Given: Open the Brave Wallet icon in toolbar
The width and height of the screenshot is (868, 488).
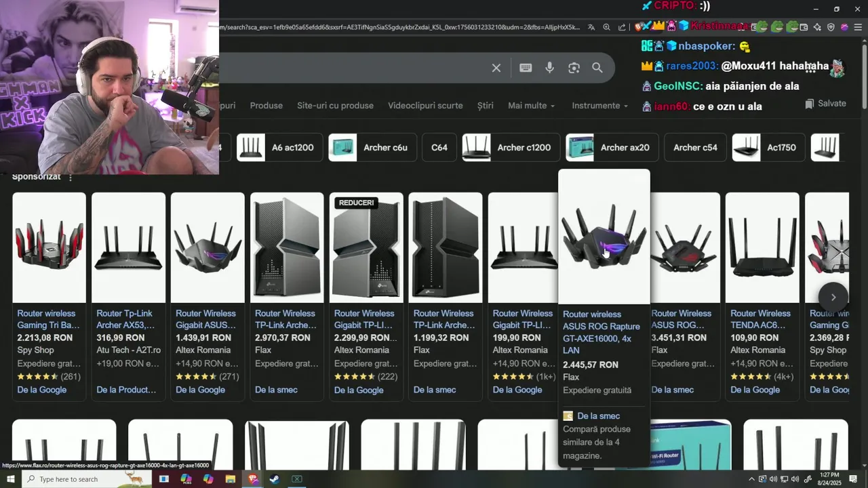Looking at the screenshot, I should click(x=804, y=27).
